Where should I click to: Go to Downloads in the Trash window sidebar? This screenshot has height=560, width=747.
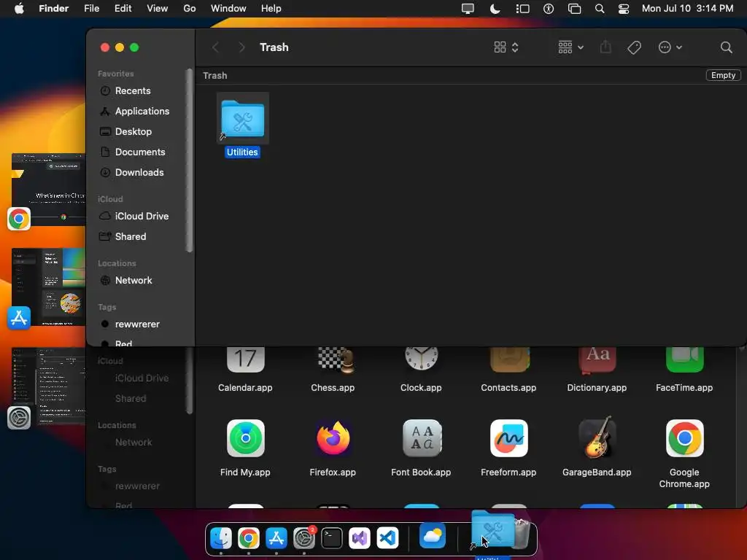click(x=139, y=173)
